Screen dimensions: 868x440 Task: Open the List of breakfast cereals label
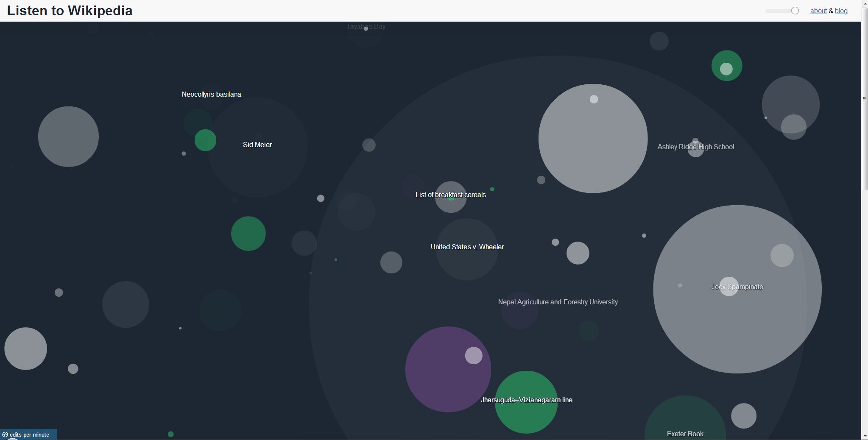coord(450,195)
